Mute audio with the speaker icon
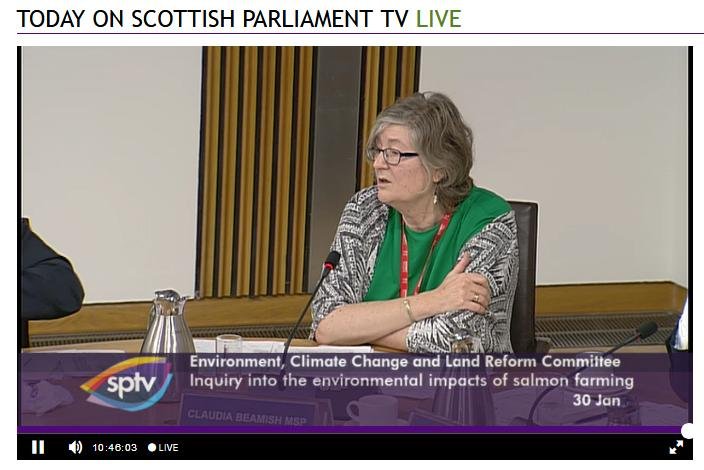Screen dimensions: 704x470 point(75,447)
